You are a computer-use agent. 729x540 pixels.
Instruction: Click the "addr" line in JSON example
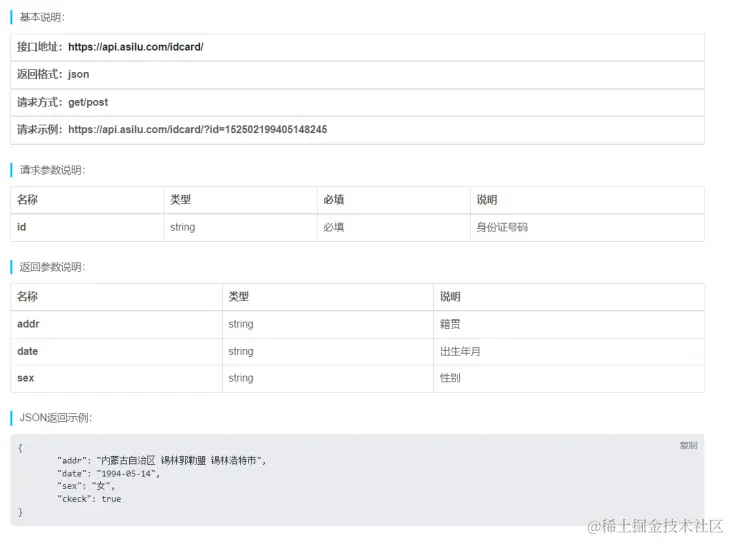tap(161, 460)
